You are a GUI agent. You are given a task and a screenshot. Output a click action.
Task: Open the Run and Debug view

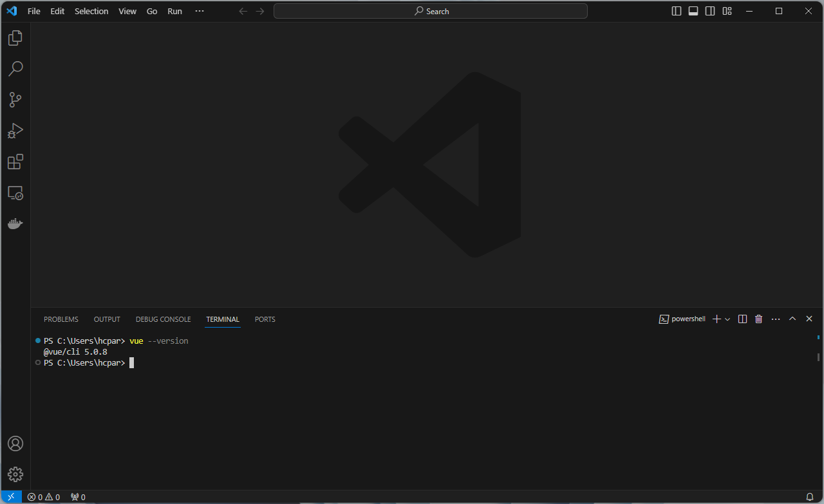[15, 131]
